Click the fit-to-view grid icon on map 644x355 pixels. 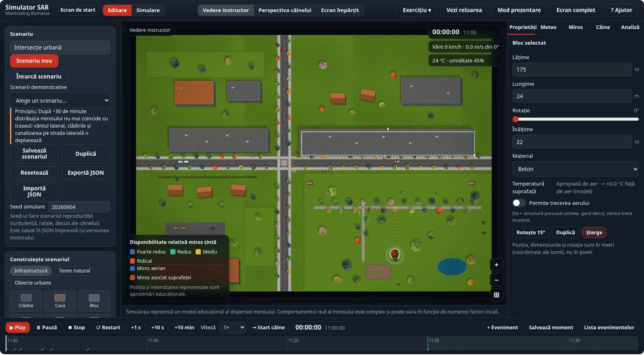[496, 295]
